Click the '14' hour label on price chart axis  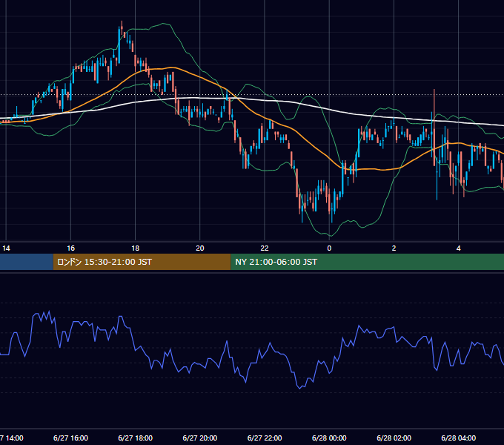click(6, 248)
